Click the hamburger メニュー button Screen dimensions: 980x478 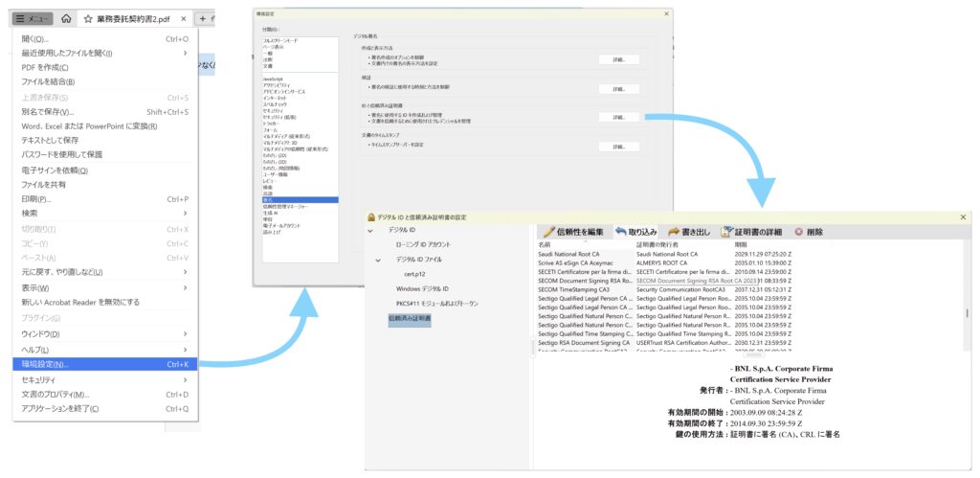(x=33, y=18)
